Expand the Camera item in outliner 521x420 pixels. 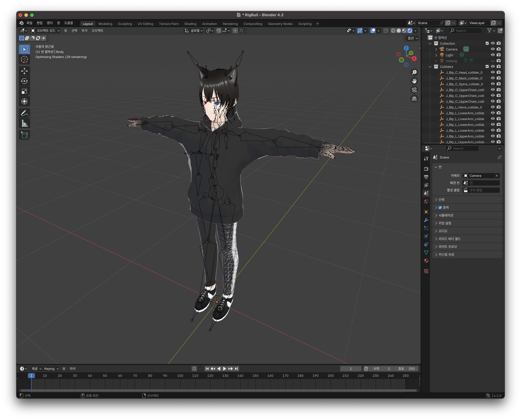pos(436,49)
